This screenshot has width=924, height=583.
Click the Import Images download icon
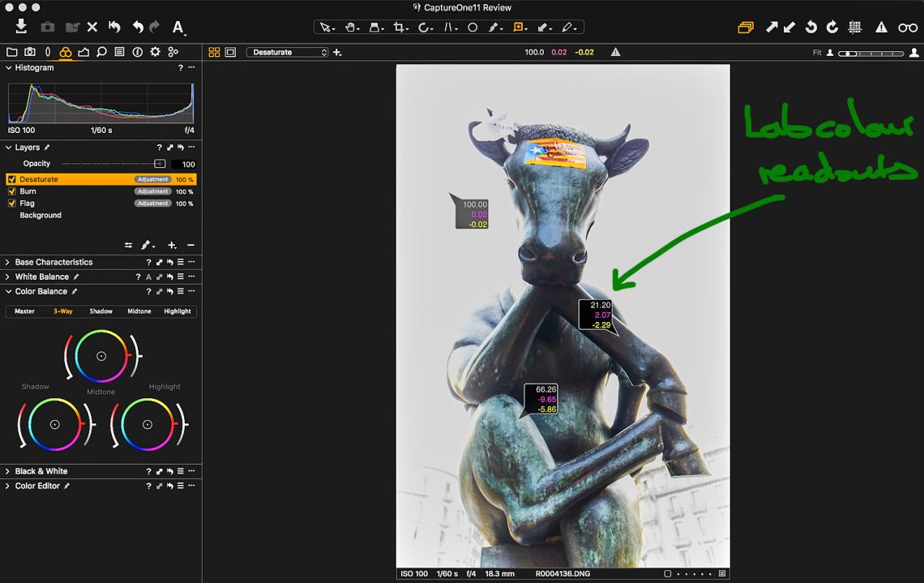click(21, 27)
